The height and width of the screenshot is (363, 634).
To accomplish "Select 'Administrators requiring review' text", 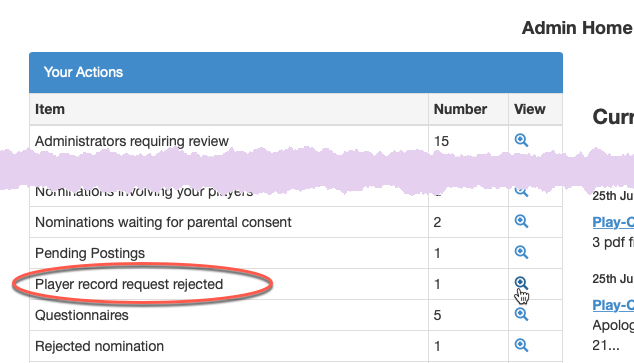I will tap(132, 141).
